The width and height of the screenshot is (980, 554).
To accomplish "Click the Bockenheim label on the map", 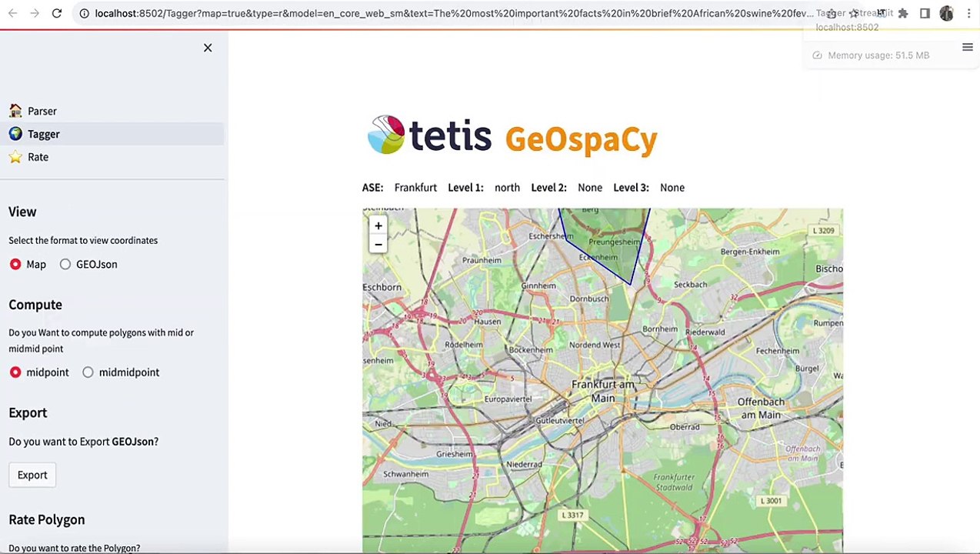I will pos(531,350).
